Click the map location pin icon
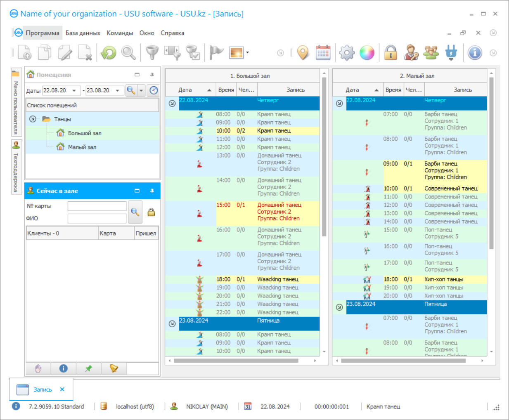The width and height of the screenshot is (509, 420). [303, 53]
